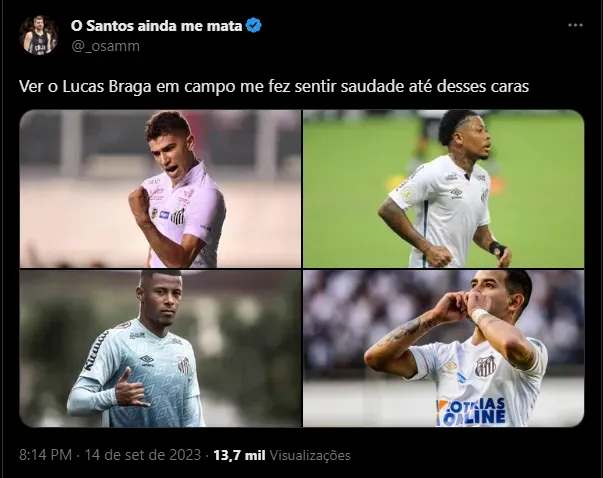
Task: Click the Santos crest on the pink jersey
Action: click(178, 217)
